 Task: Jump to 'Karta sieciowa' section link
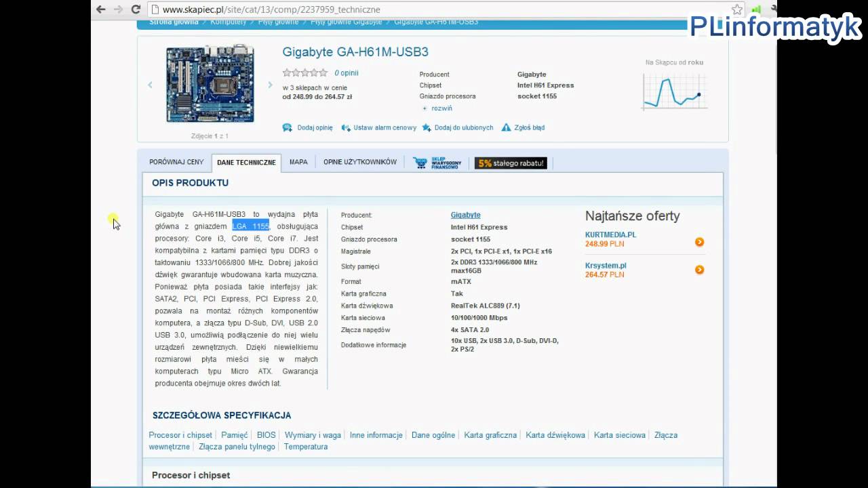click(620, 435)
